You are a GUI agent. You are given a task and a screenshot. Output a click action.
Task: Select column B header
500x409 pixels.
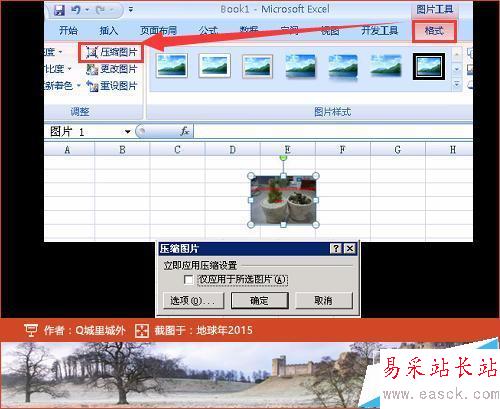click(122, 150)
